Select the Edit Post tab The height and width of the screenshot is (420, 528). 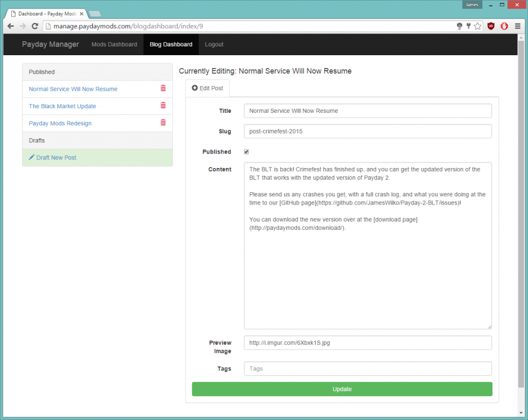[x=207, y=88]
